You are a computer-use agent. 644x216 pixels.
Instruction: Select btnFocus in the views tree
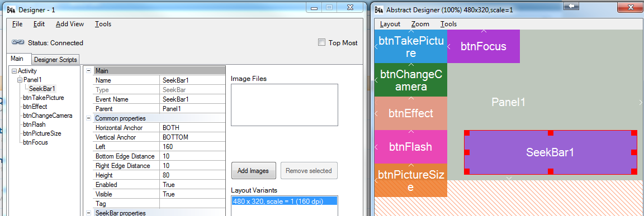tap(35, 143)
